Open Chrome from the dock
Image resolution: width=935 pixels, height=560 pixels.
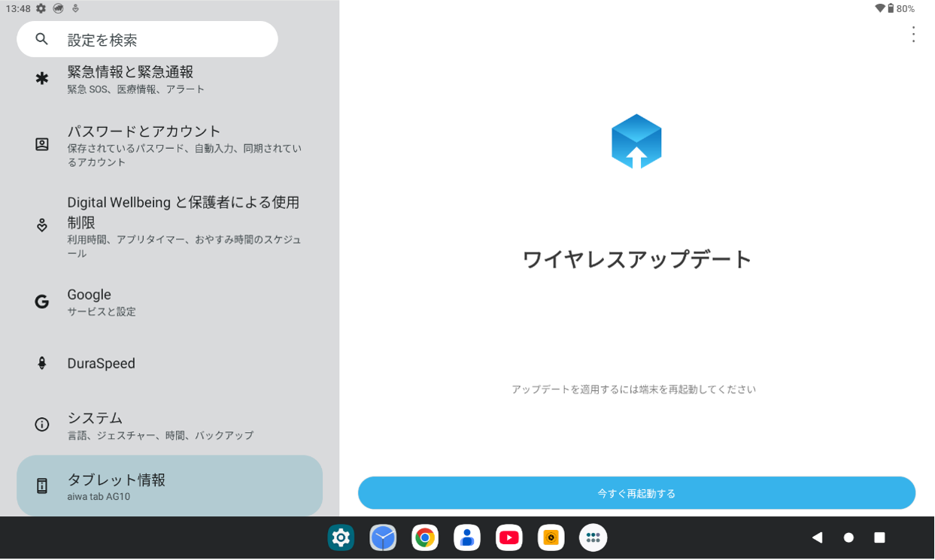click(425, 537)
